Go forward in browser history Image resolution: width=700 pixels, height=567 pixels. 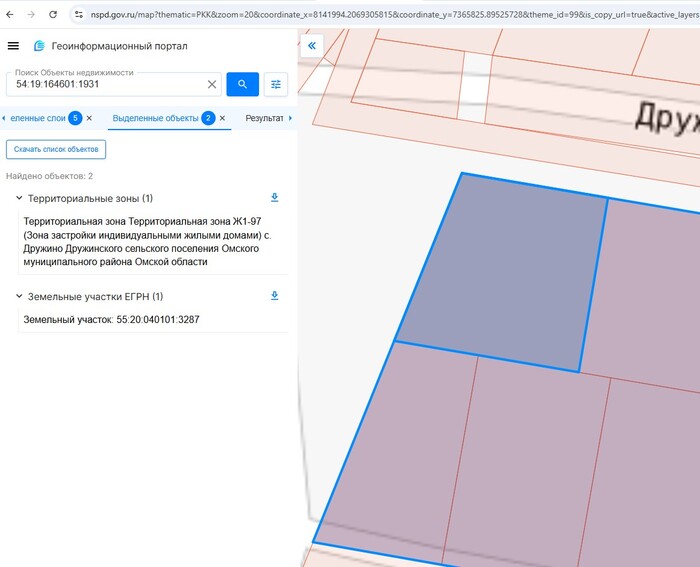click(31, 14)
